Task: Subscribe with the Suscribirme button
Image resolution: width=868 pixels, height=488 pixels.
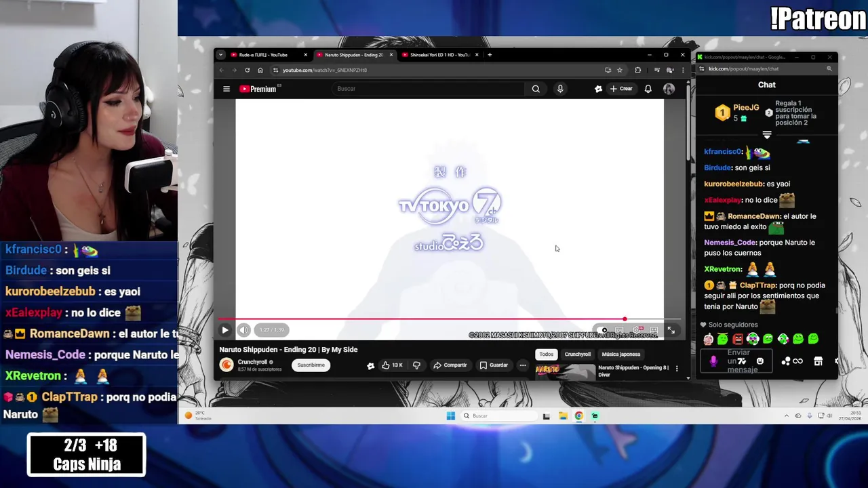Action: (311, 365)
